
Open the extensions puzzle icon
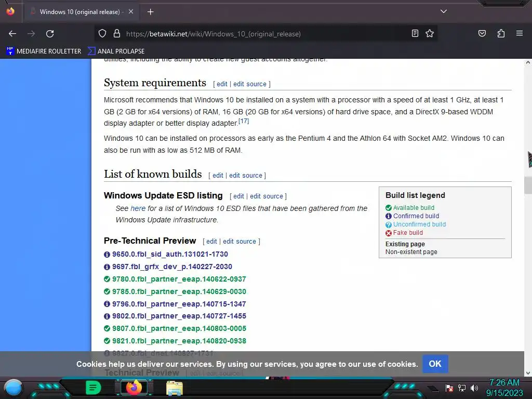[x=501, y=33]
